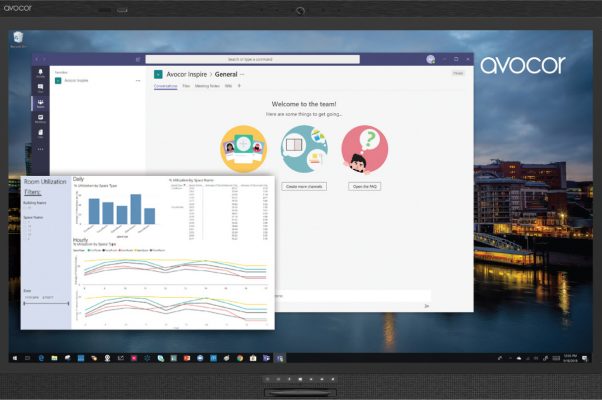Open Files in the Teams left sidebar
Image resolution: width=602 pixels, height=400 pixels.
[x=40, y=134]
